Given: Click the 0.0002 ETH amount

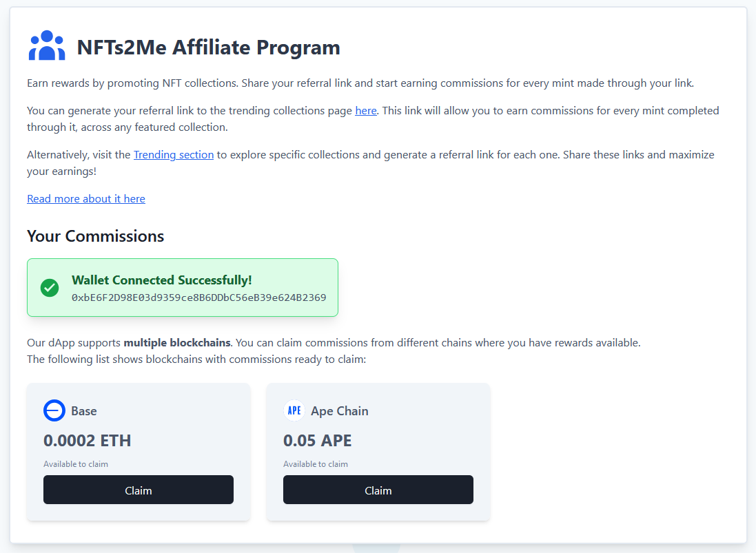Looking at the screenshot, I should coord(88,440).
